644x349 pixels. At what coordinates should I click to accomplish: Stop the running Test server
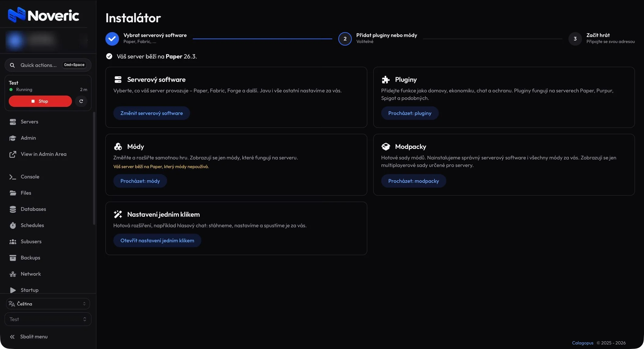(x=40, y=101)
